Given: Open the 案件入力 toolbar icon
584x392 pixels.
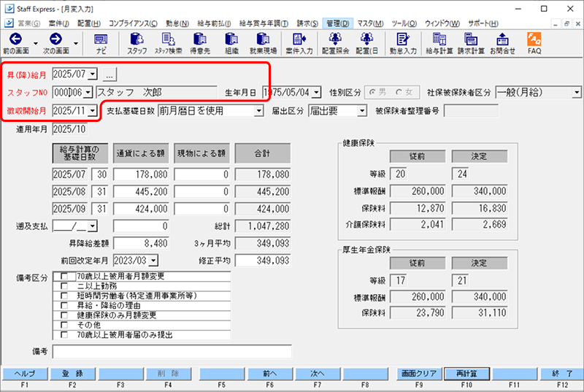Looking at the screenshot, I should pos(299,44).
